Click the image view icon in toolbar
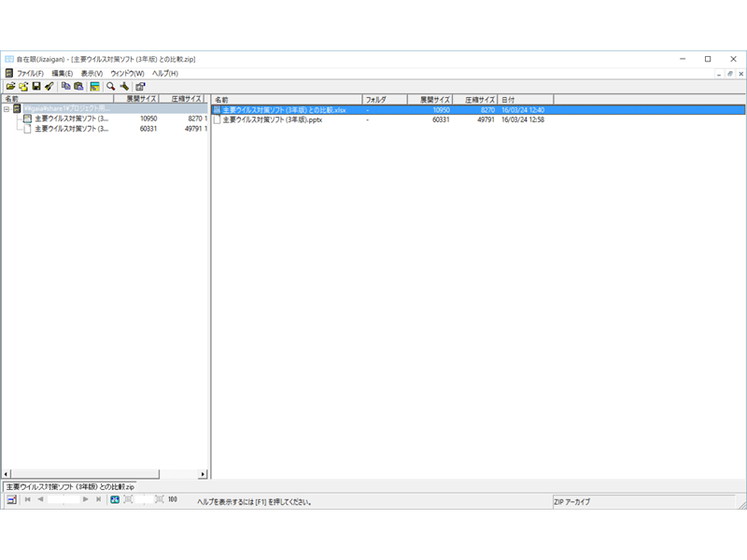This screenshot has width=747, height=560. (95, 86)
